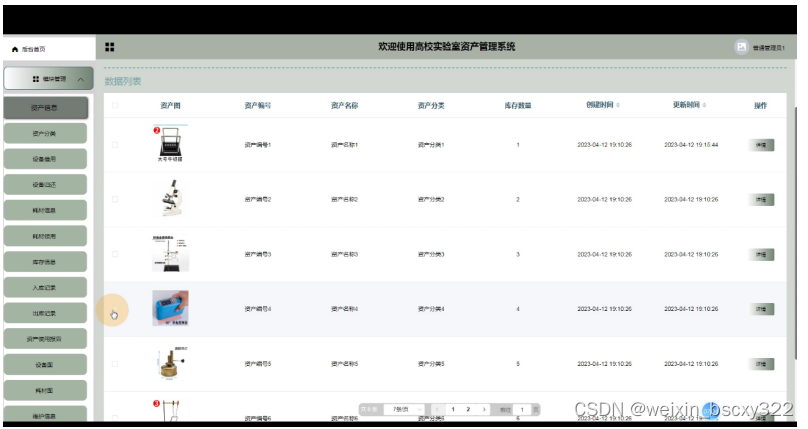Tick the checkbox for the 资产编号2 row

[x=115, y=199]
